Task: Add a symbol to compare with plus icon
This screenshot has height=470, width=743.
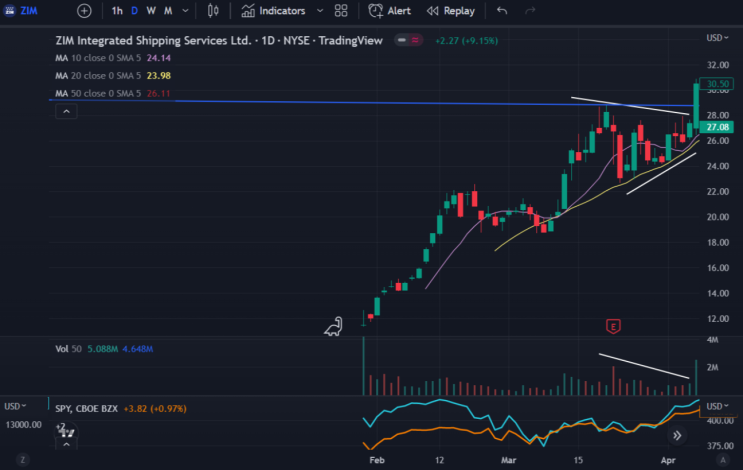Action: pos(84,10)
